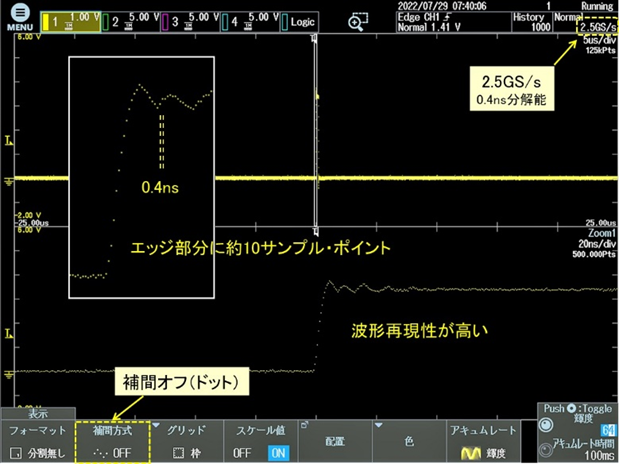Click the ground marker on the Zoom1 waveform

click(9, 374)
